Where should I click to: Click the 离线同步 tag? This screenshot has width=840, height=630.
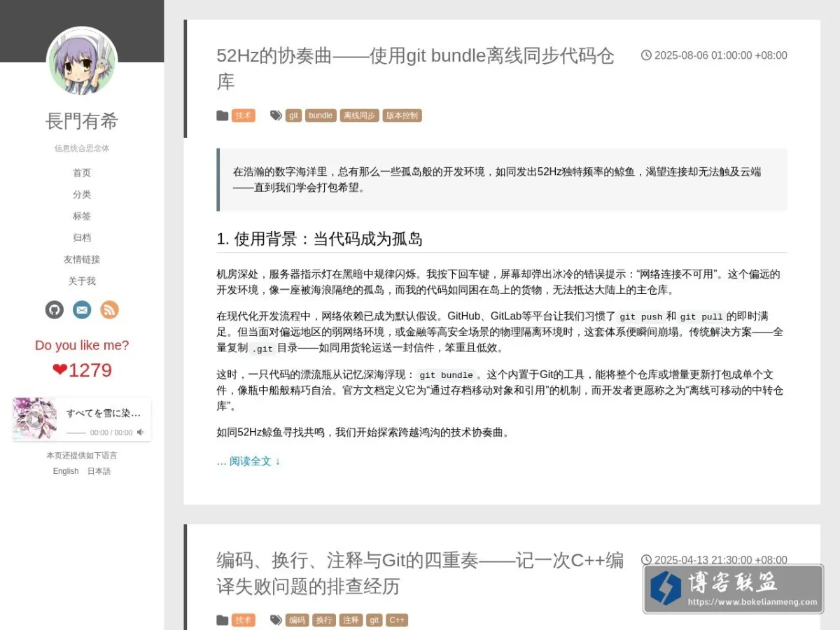click(359, 115)
